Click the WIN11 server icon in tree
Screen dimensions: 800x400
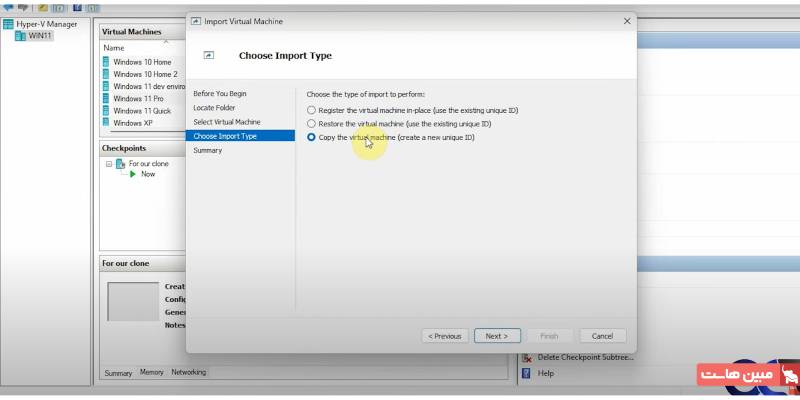(20, 36)
